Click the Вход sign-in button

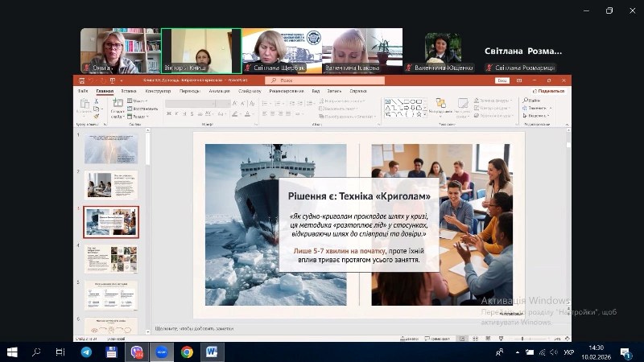point(502,80)
